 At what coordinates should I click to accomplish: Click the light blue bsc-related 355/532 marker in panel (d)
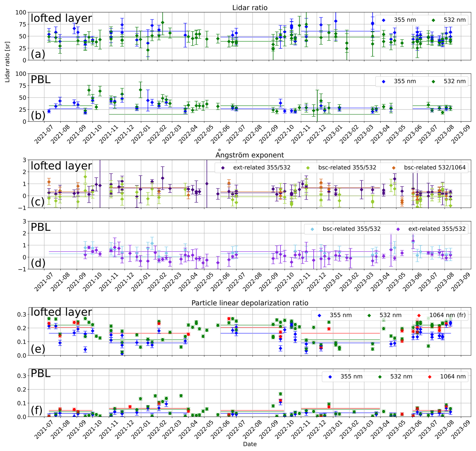pyautogui.click(x=312, y=229)
